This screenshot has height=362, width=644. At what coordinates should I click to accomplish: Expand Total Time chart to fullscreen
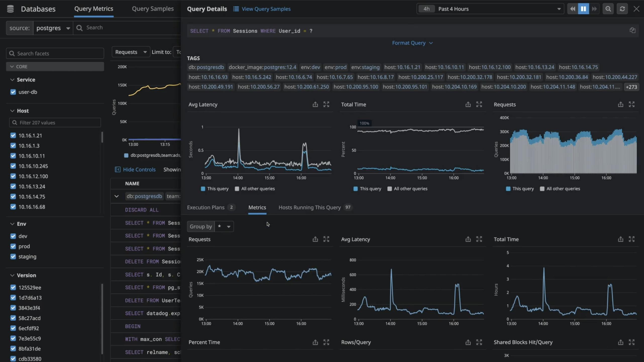[x=479, y=104]
